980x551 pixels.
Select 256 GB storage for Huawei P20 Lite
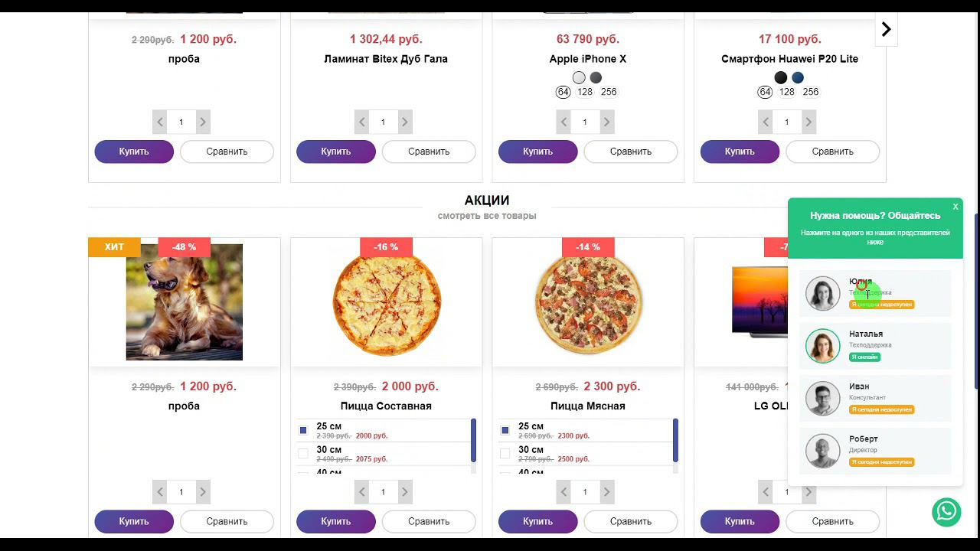pos(811,92)
